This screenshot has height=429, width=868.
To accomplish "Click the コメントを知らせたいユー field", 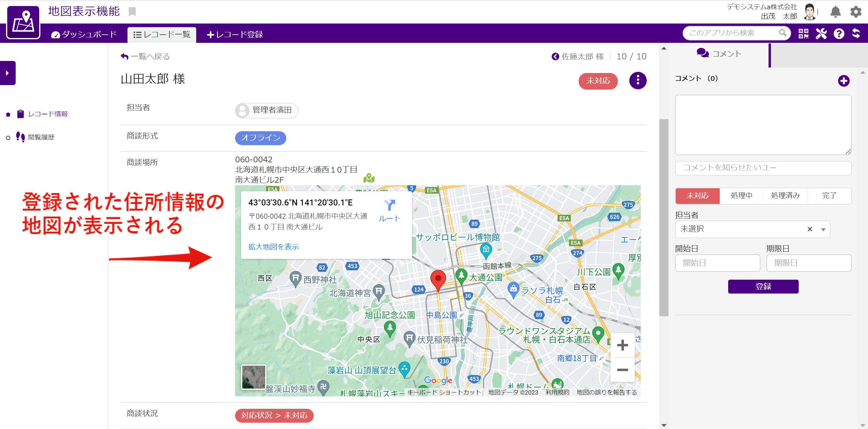I will [763, 168].
